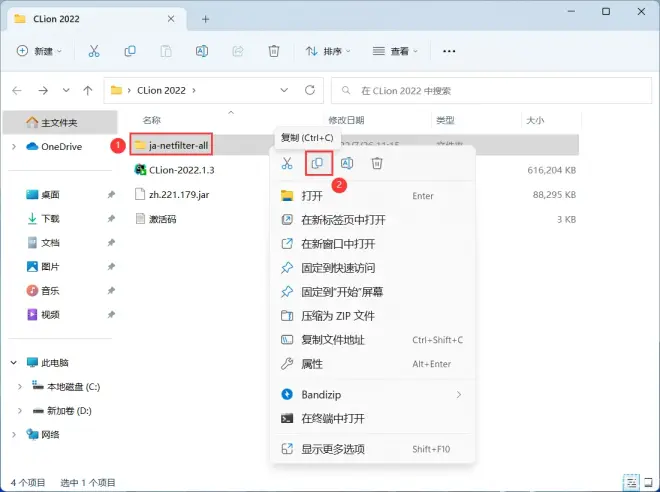The height and width of the screenshot is (492, 660).
Task: Choose 在新窗口中打开 menu entry
Action: [373, 244]
